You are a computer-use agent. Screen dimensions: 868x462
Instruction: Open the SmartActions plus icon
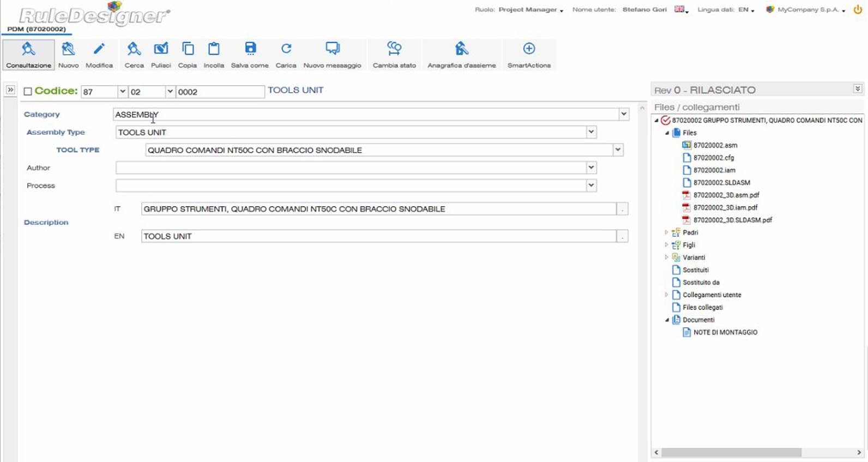point(529,49)
